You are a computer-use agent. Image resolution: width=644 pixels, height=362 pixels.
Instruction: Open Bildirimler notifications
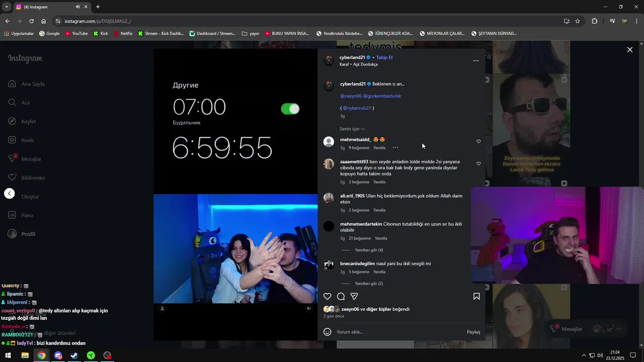coord(27,177)
